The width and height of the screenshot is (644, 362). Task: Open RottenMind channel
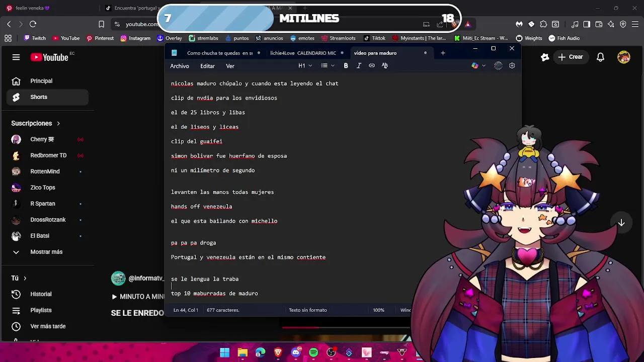pyautogui.click(x=48, y=171)
